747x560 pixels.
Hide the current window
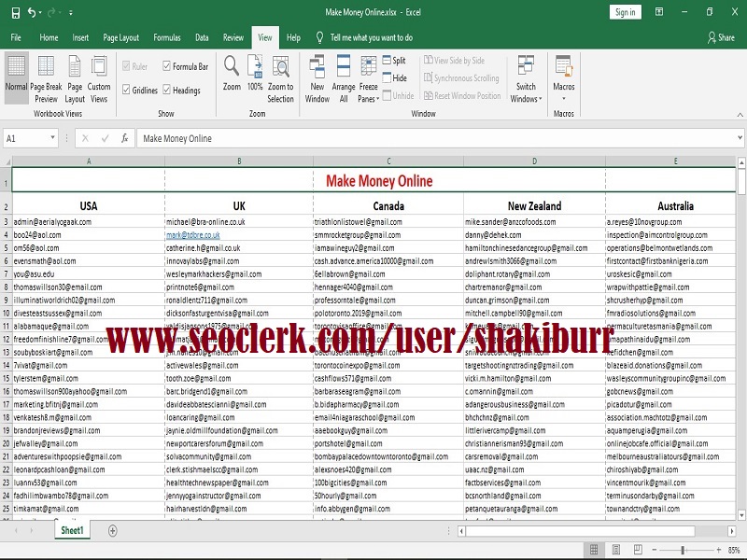[394, 78]
